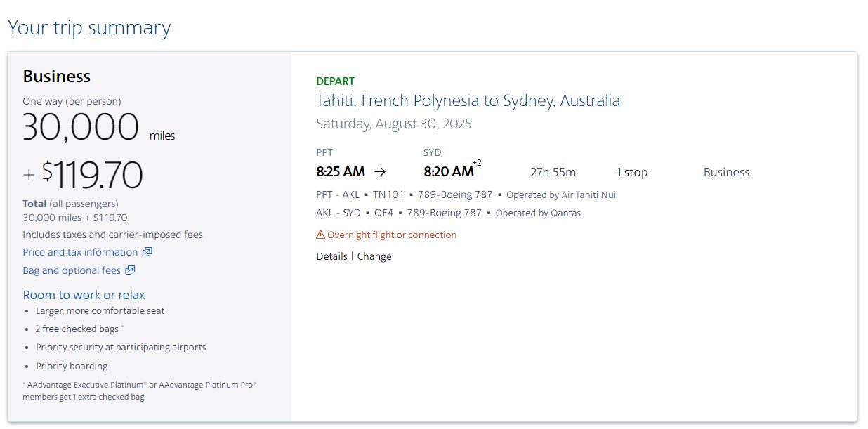Click the Your trip summary heading
This screenshot has width=868, height=429.
(x=89, y=28)
